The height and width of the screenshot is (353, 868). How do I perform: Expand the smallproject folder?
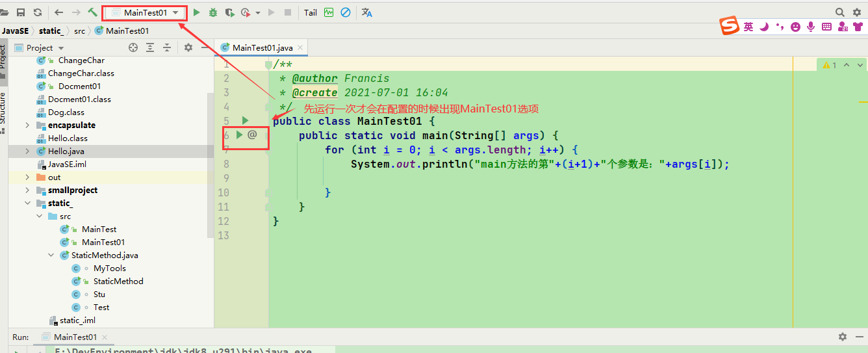(x=27, y=190)
